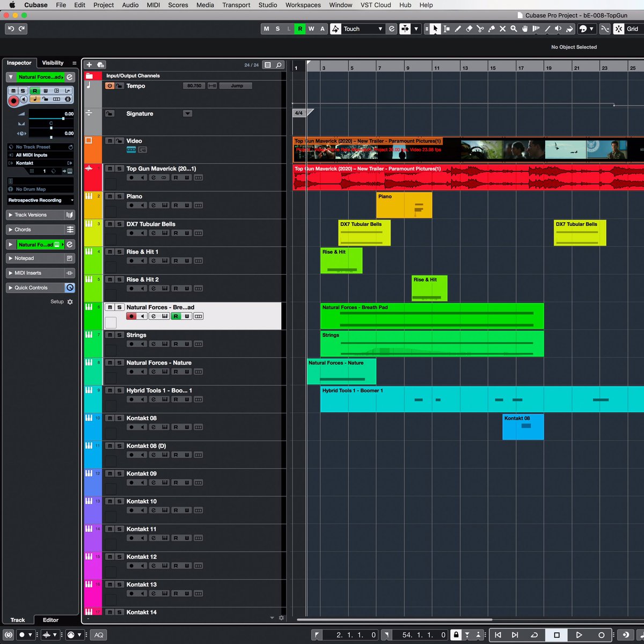Click the transport Record button
This screenshot has width=644, height=644.
(602, 635)
